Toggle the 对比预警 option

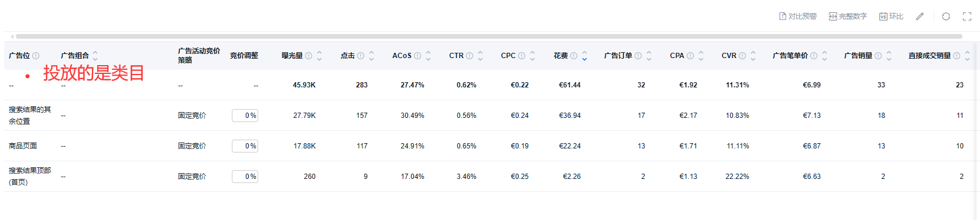[x=797, y=16]
